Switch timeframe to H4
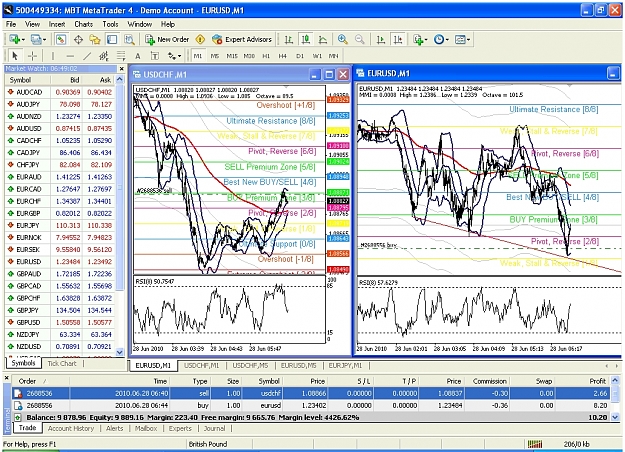Screen dimensions: 625x452 pos(283,56)
